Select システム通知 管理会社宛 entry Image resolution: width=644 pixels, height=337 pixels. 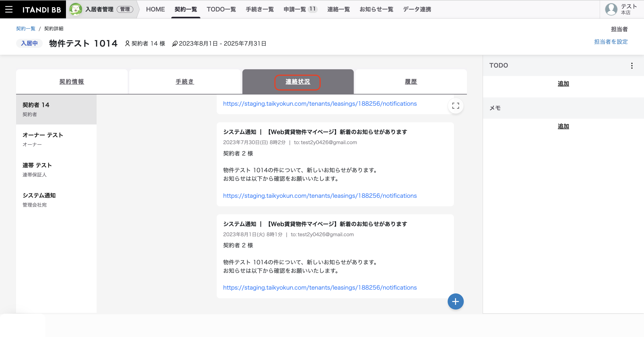tap(56, 200)
